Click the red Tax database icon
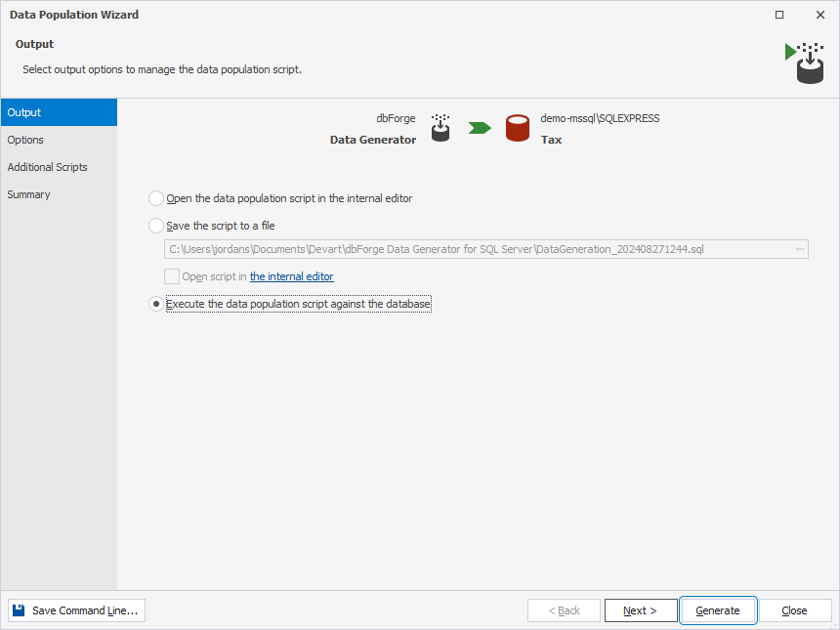The height and width of the screenshot is (630, 840). (518, 128)
